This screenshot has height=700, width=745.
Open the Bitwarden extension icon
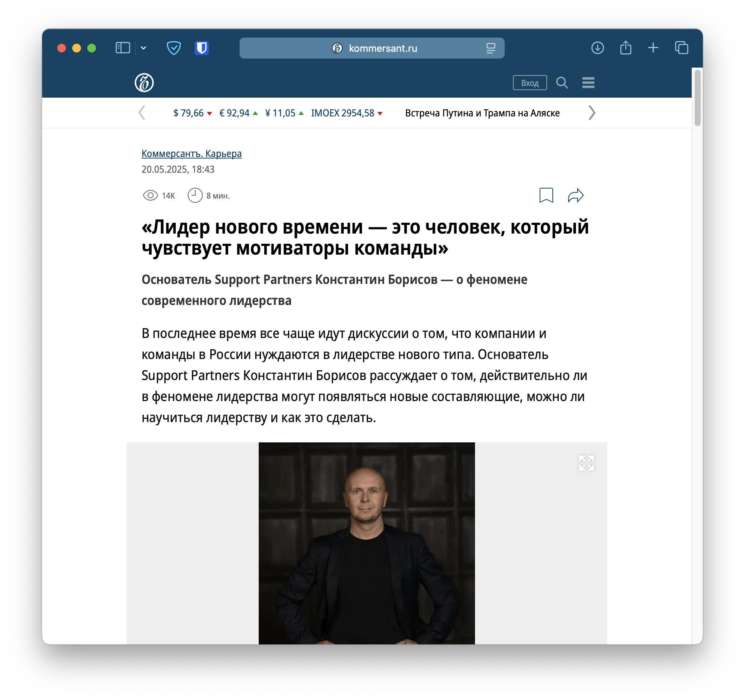(202, 48)
